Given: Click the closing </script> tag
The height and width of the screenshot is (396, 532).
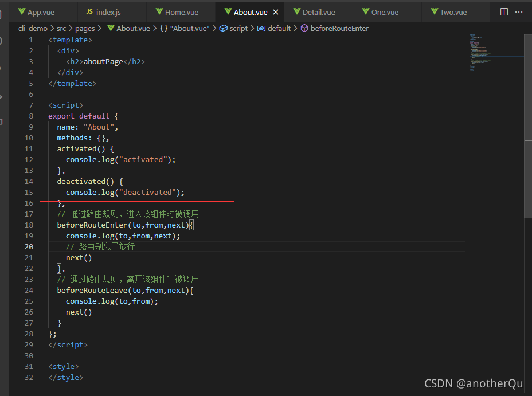Looking at the screenshot, I should click(68, 345).
